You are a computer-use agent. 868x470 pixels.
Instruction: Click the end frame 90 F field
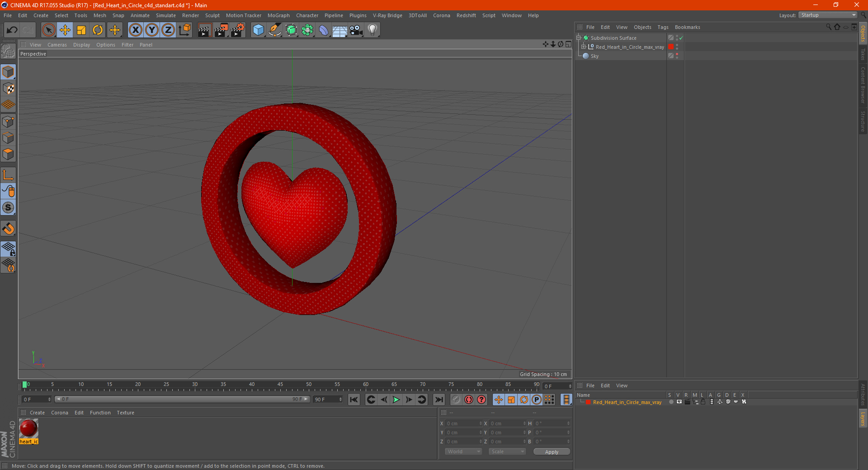[x=328, y=399]
